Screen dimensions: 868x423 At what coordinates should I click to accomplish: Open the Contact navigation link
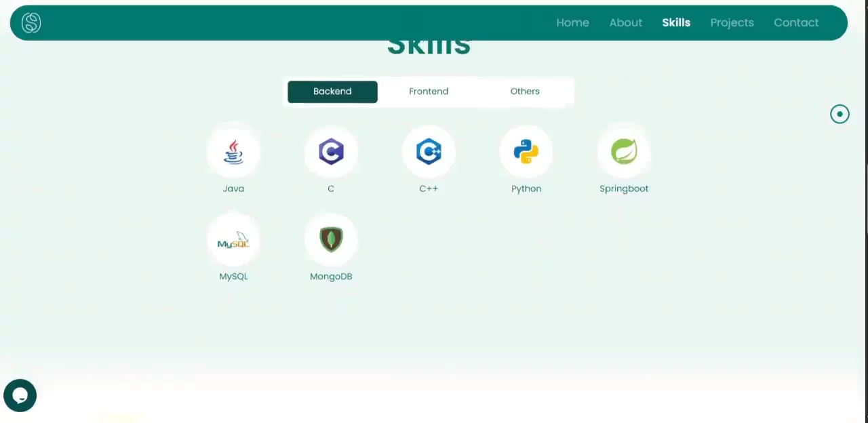click(796, 23)
